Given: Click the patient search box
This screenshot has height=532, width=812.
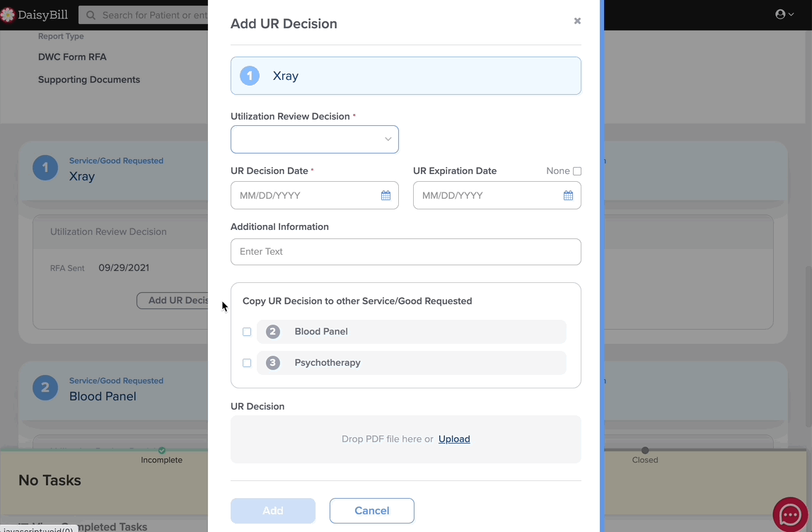Looking at the screenshot, I should point(144,15).
